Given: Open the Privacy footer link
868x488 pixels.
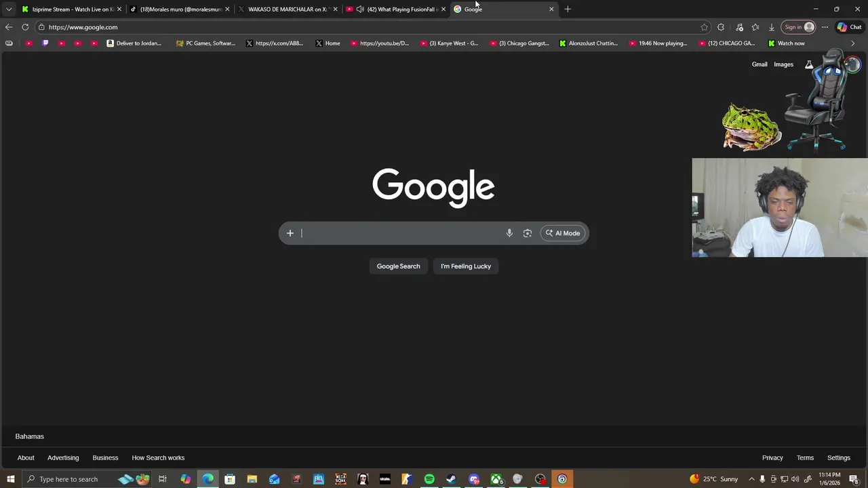Looking at the screenshot, I should point(772,458).
